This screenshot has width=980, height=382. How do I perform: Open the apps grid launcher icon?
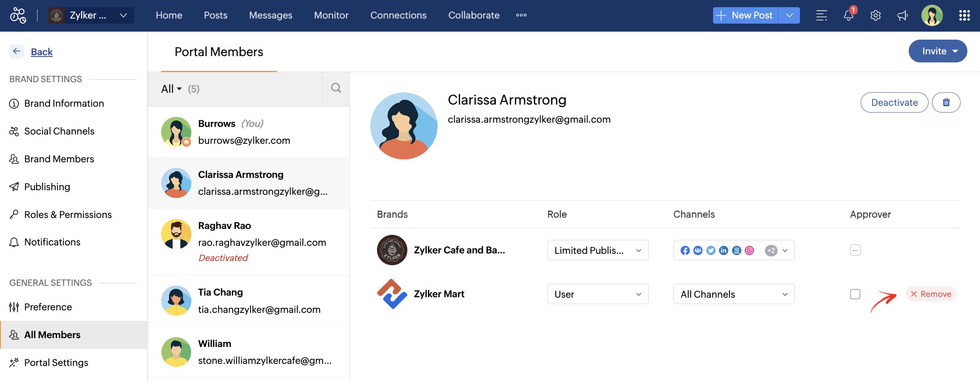coord(964,16)
